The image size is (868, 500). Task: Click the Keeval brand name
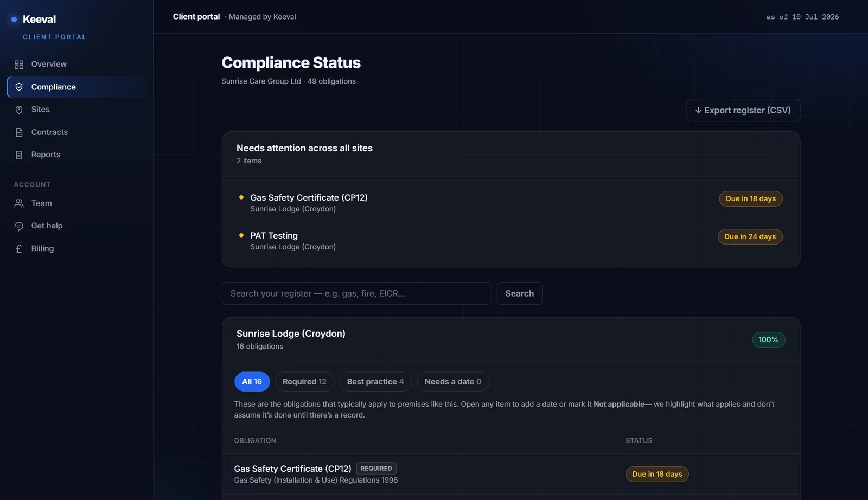[39, 20]
